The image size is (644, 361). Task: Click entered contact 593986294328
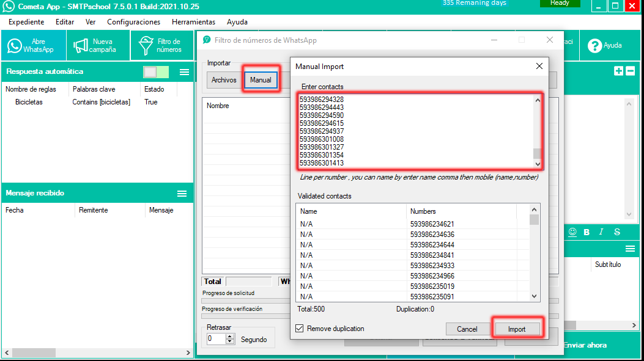pos(322,100)
